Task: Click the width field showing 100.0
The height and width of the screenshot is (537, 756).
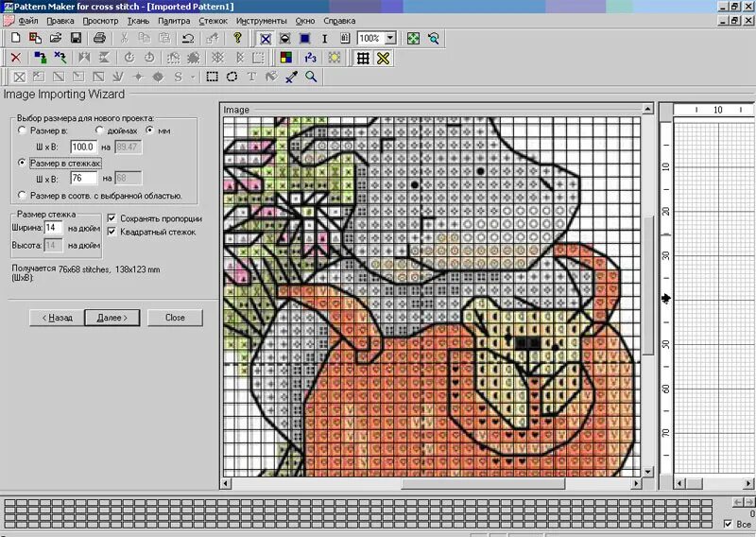Action: [83, 147]
